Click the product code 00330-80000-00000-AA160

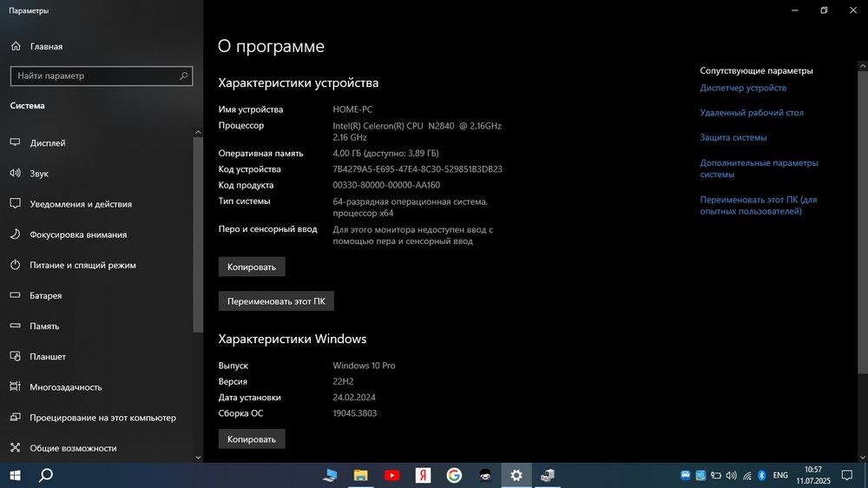point(386,185)
